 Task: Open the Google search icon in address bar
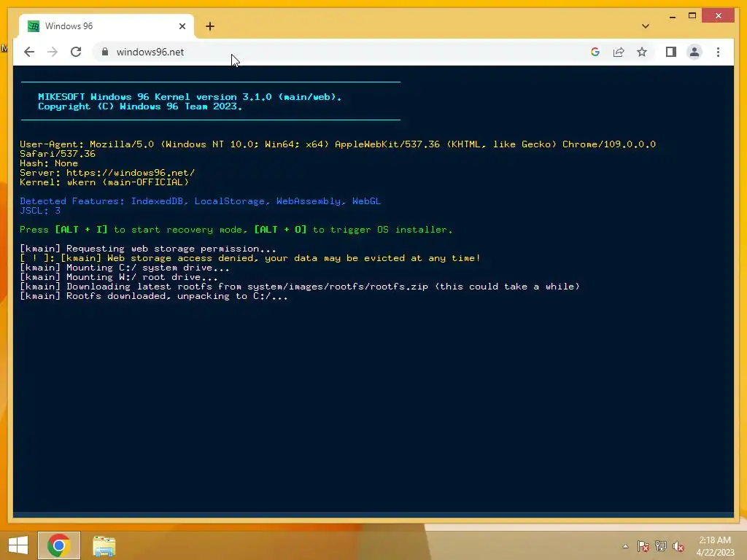(x=595, y=52)
